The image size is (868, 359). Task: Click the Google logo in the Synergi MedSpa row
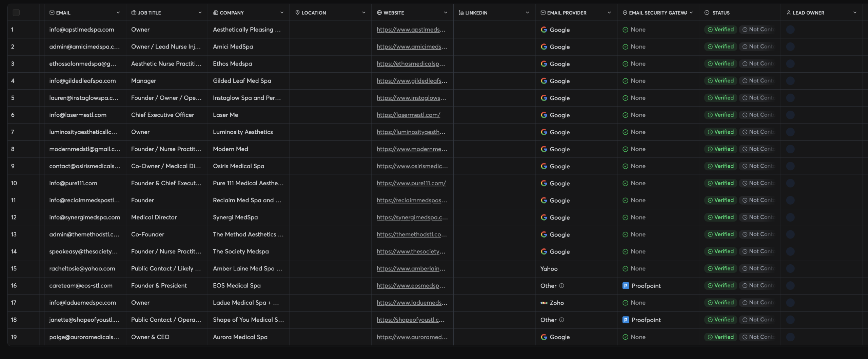[x=544, y=218]
